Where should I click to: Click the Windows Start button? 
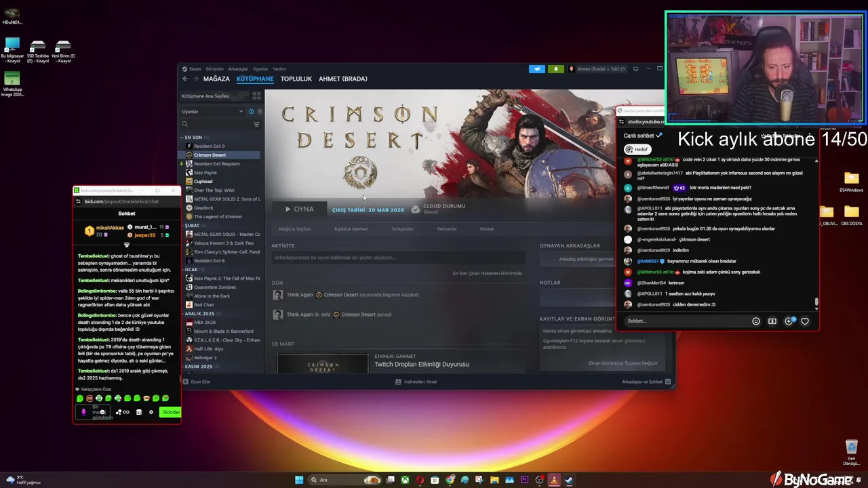click(299, 480)
